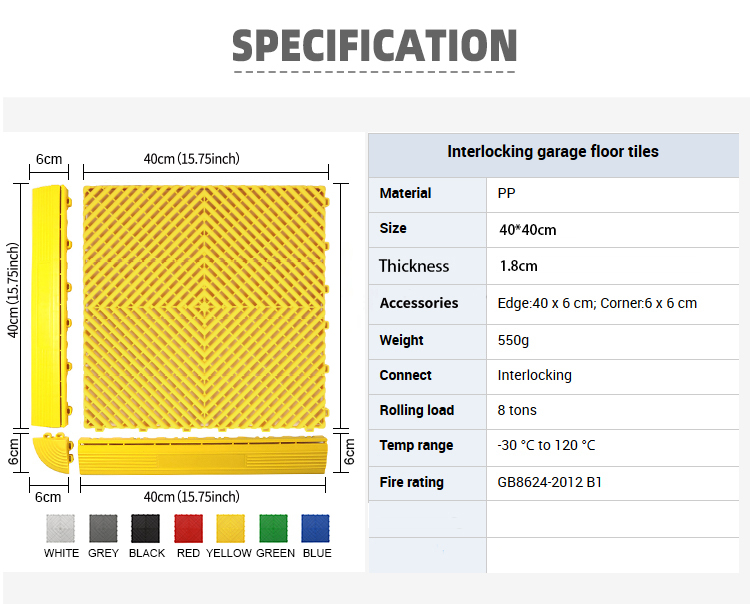Click the 'BLUE' color label
This screenshot has width=750, height=604.
click(x=317, y=553)
